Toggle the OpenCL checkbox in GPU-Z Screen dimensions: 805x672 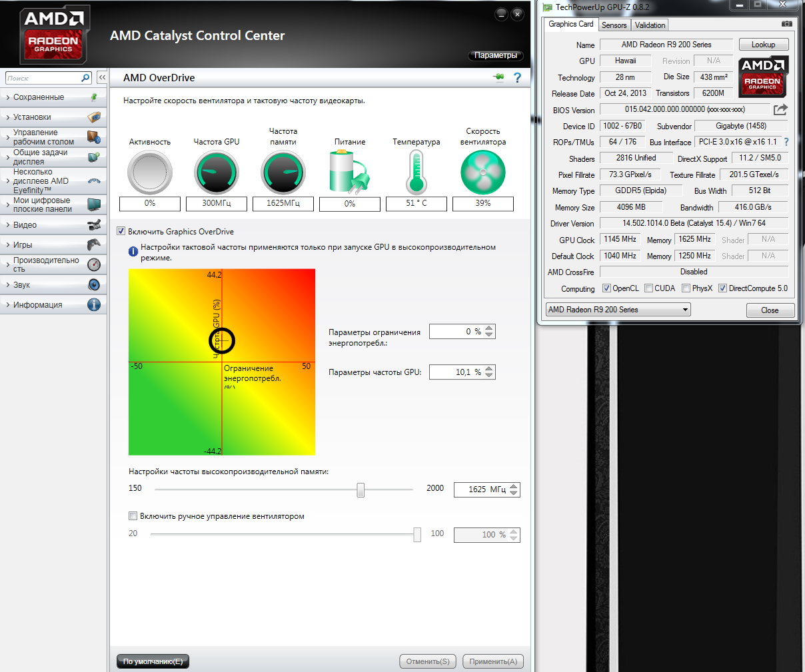coord(606,288)
